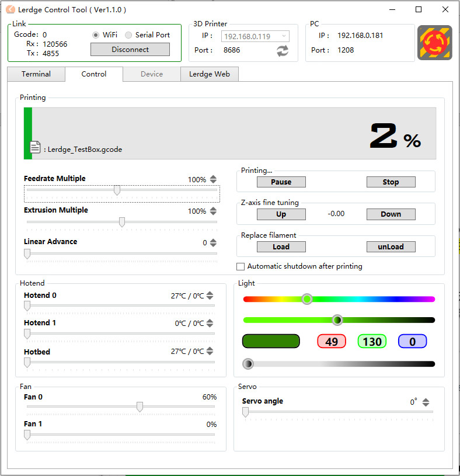Open the Device tab
The width and height of the screenshot is (460, 476).
click(152, 74)
